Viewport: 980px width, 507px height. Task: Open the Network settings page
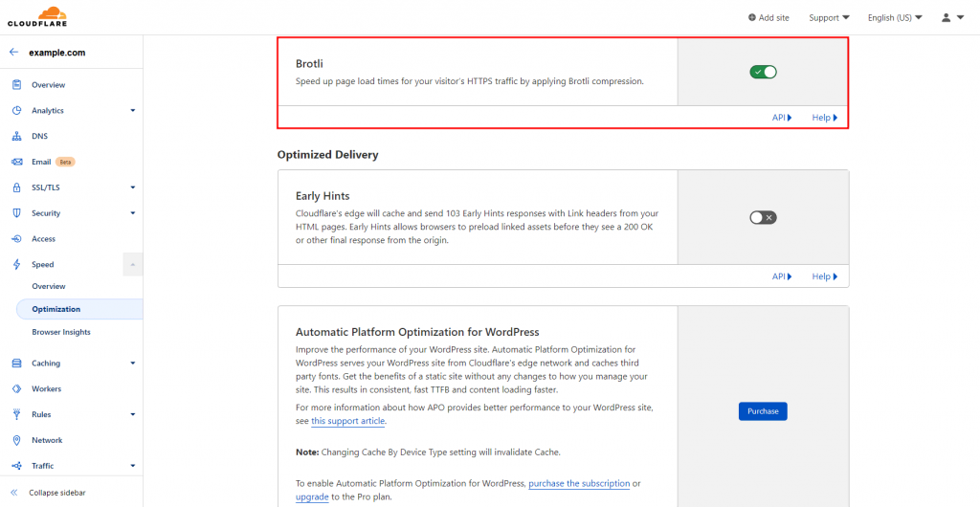tap(47, 440)
